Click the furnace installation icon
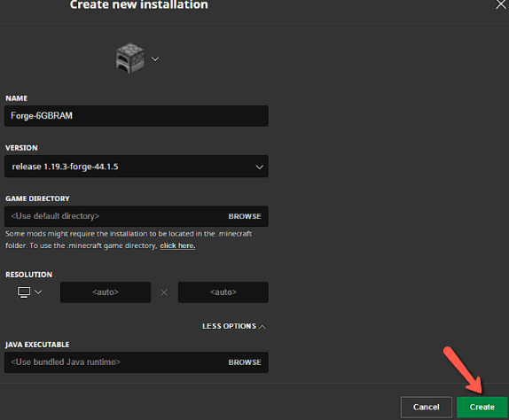 [x=130, y=58]
